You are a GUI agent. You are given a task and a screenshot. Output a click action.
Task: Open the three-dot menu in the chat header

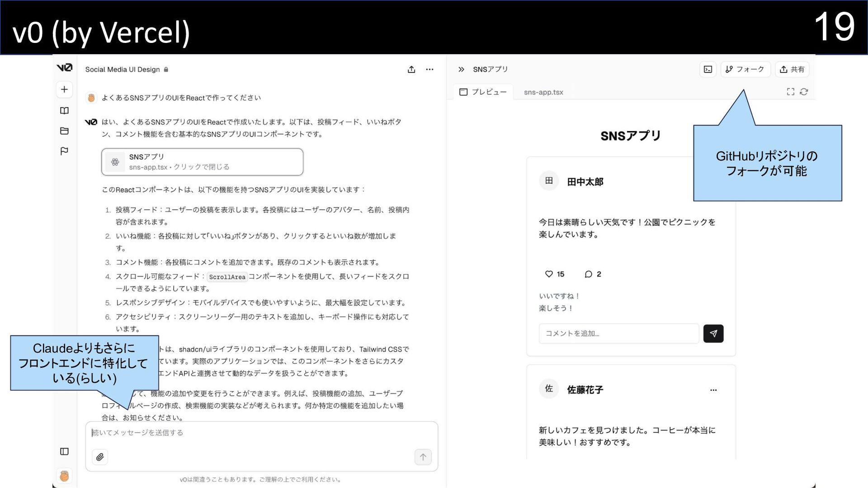tap(429, 70)
